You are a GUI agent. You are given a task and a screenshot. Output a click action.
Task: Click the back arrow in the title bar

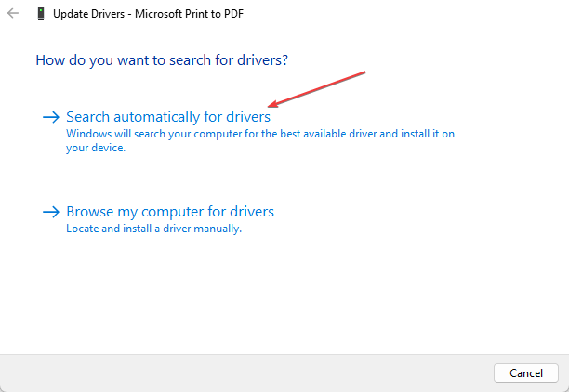pos(12,15)
